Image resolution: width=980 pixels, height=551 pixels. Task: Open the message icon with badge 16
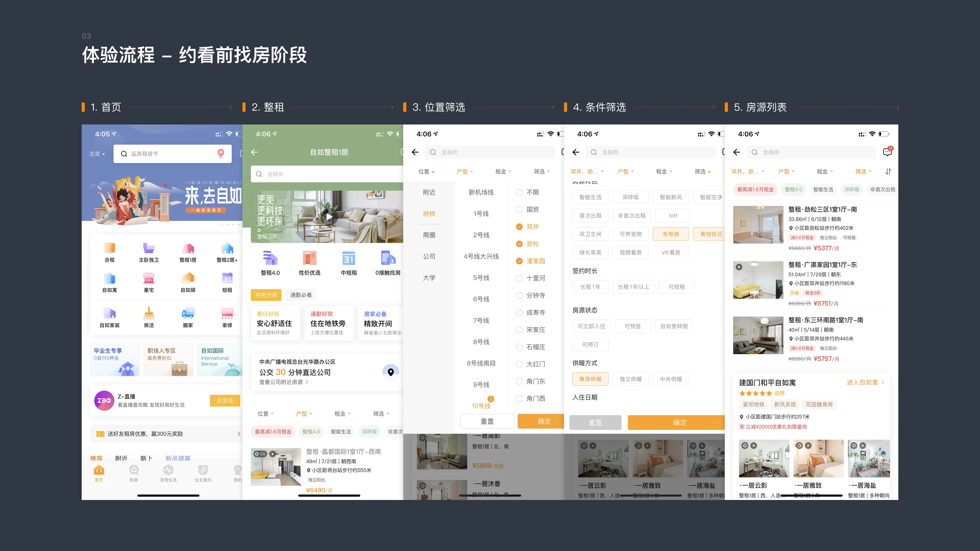pyautogui.click(x=888, y=152)
